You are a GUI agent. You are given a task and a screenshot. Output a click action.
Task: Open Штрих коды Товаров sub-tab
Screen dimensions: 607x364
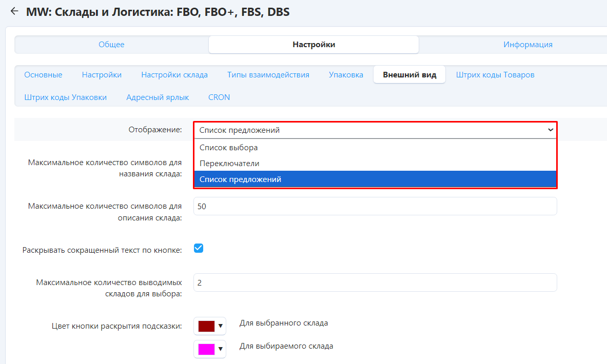pyautogui.click(x=495, y=75)
